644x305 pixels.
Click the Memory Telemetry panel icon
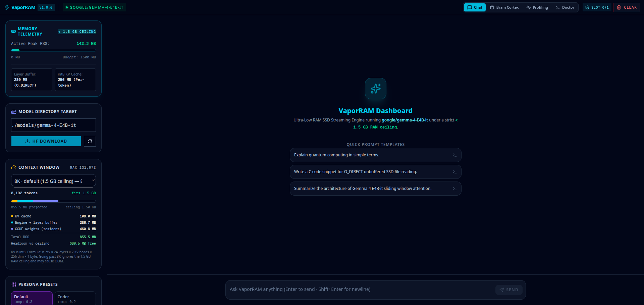tap(13, 32)
